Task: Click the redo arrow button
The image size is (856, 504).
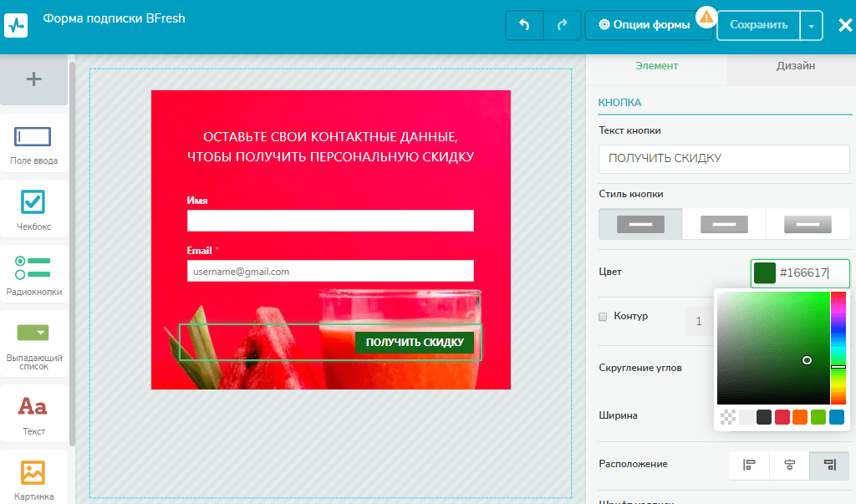Action: tap(563, 25)
